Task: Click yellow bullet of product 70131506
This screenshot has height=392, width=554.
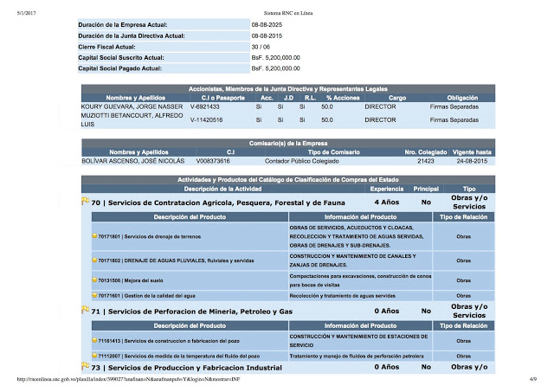Action: click(x=94, y=280)
